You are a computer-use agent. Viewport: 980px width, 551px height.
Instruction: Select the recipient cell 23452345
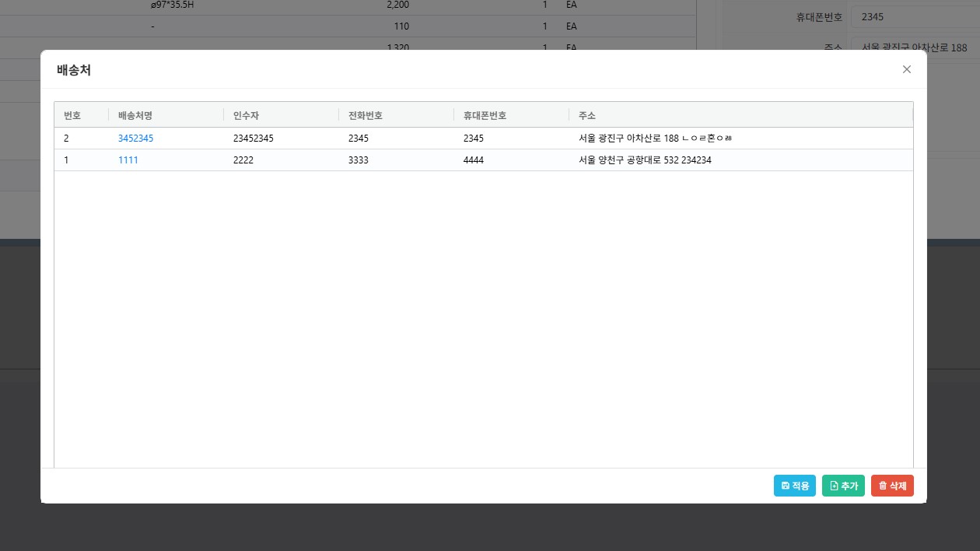pyautogui.click(x=254, y=139)
